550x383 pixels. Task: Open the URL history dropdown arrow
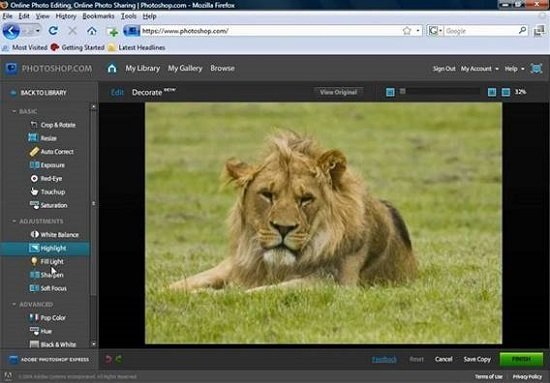(418, 31)
